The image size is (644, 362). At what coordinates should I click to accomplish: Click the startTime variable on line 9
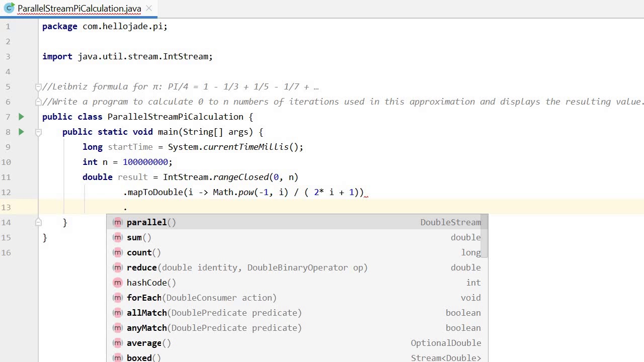[x=130, y=147]
